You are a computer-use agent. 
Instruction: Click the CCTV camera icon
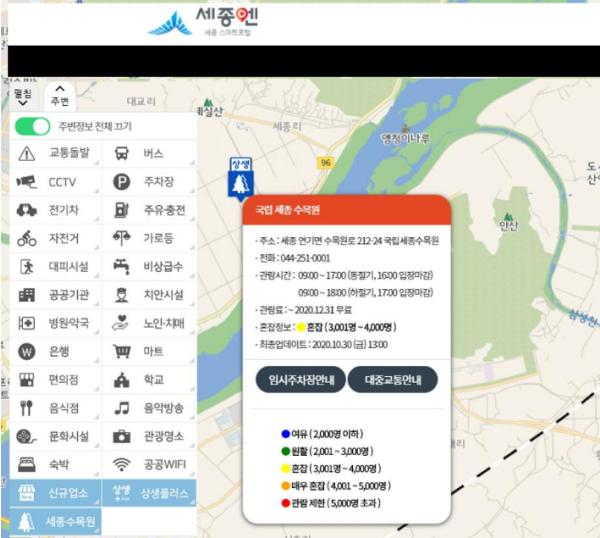27,182
